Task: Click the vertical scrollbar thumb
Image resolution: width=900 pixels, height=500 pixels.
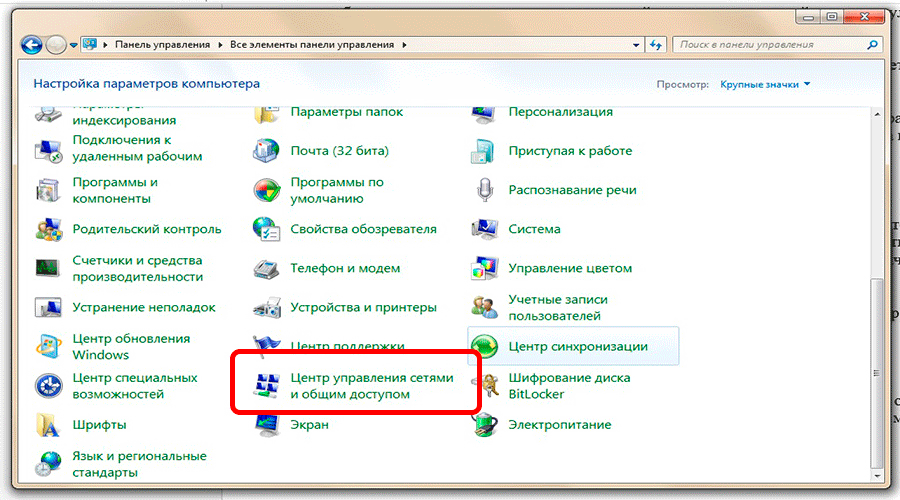Action: point(876,373)
